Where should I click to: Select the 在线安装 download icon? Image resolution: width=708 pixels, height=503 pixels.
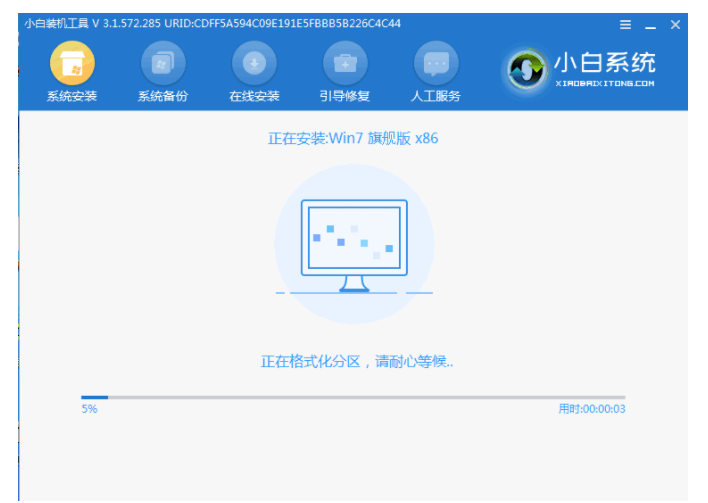point(253,64)
